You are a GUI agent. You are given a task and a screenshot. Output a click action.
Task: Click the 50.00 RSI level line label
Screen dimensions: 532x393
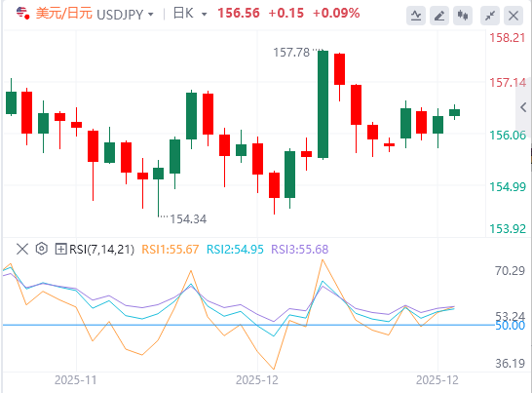tap(510, 326)
